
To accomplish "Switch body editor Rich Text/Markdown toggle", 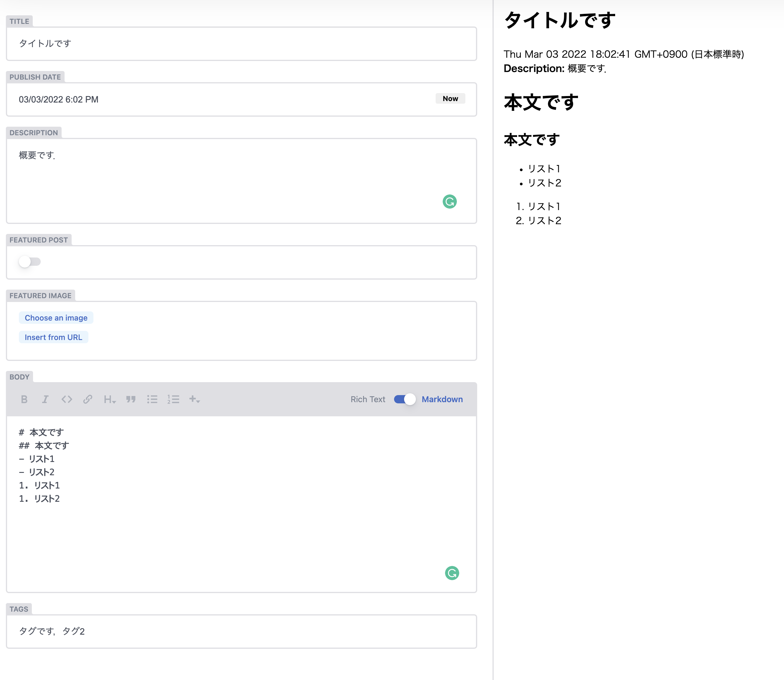I will click(x=404, y=399).
